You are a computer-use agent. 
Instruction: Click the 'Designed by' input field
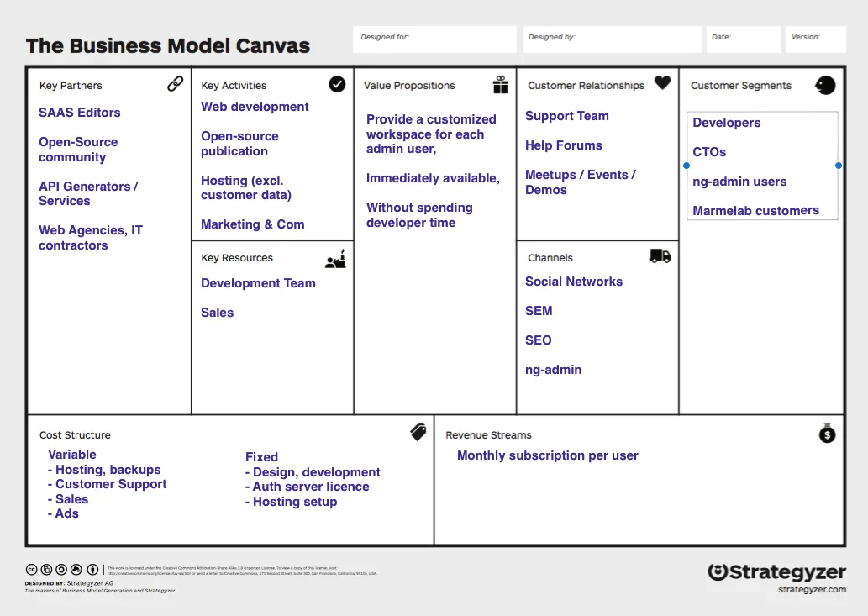(612, 39)
